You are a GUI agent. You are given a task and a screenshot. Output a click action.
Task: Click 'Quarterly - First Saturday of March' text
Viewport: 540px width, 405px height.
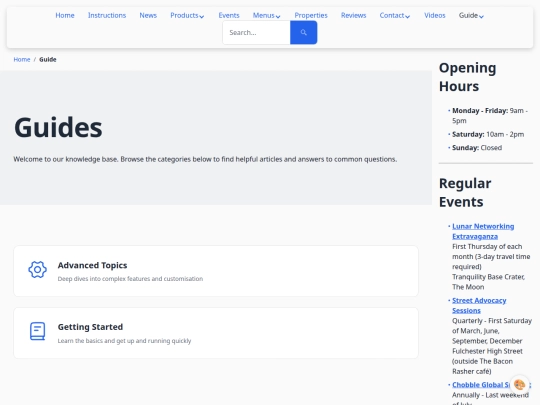[492, 331]
